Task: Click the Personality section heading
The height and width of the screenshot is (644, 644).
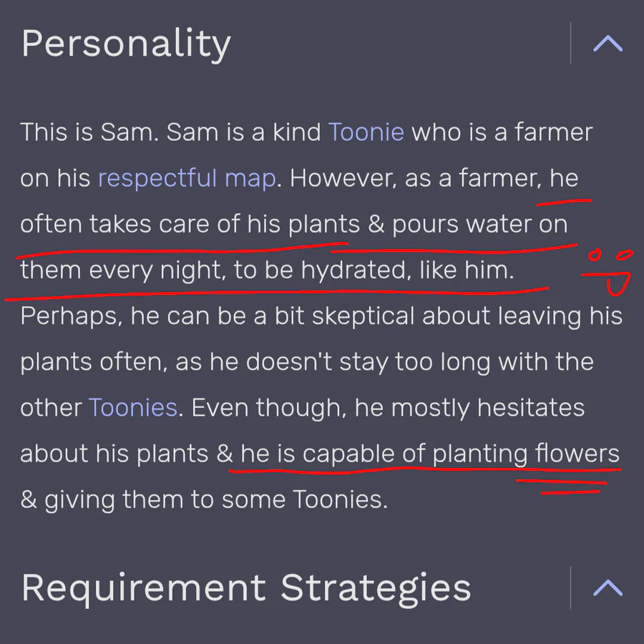Action: click(x=126, y=44)
